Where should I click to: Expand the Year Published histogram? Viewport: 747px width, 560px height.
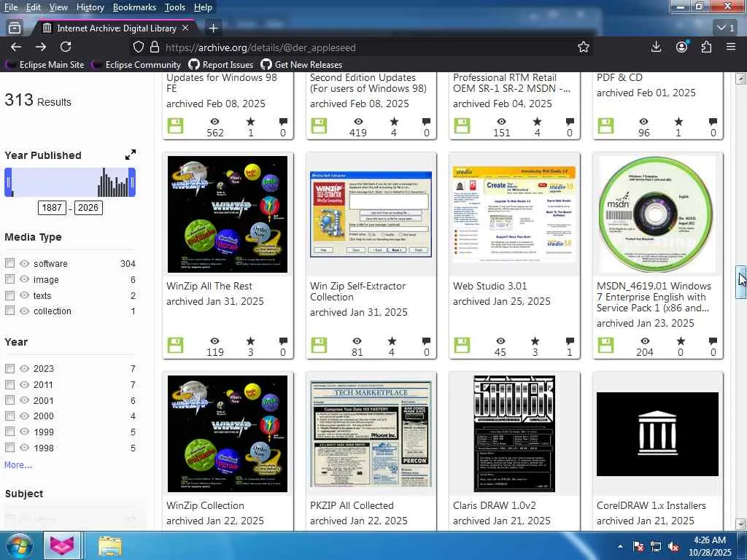(x=131, y=155)
